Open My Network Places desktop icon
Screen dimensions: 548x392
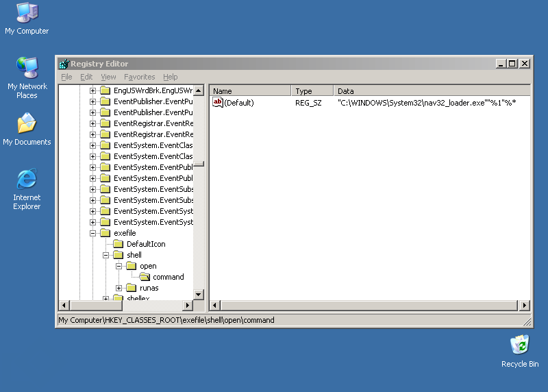tap(27, 77)
